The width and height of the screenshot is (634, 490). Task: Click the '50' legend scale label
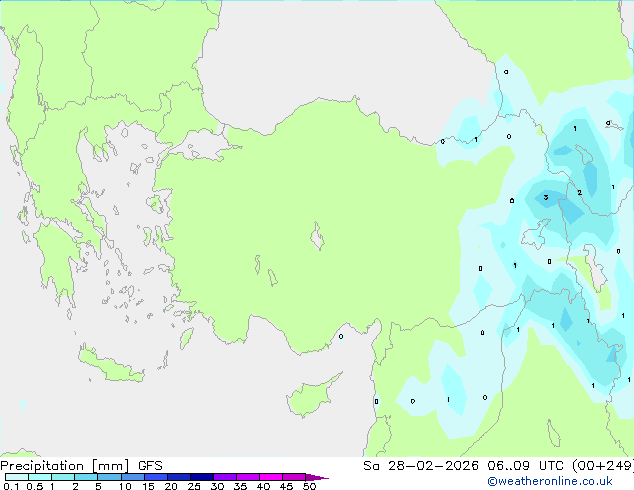pos(309,486)
